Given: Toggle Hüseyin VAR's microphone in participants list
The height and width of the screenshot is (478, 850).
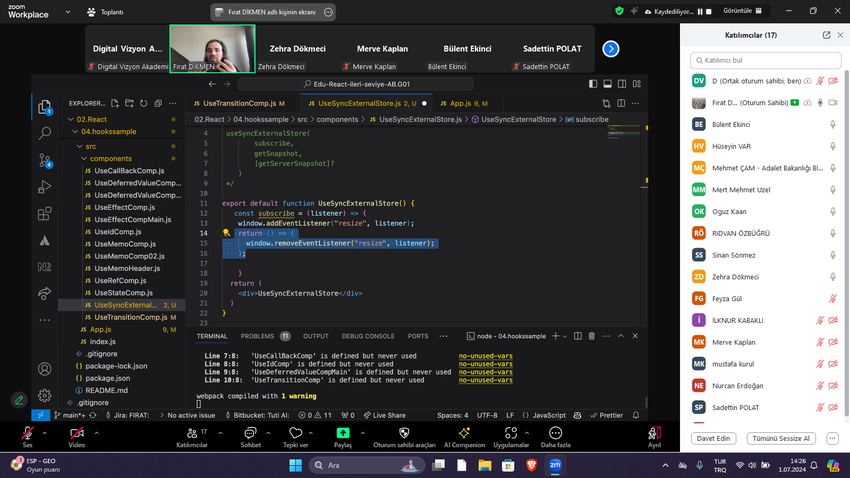Looking at the screenshot, I should click(x=833, y=146).
